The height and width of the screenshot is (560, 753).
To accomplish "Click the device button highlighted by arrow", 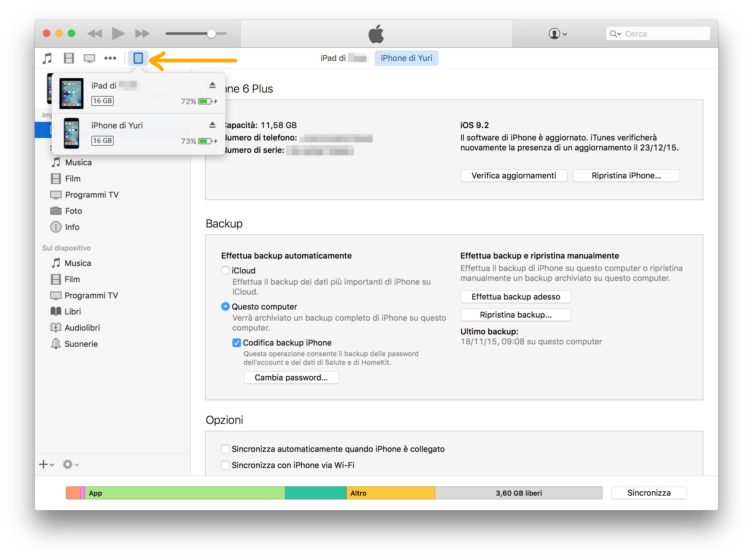I will [138, 58].
